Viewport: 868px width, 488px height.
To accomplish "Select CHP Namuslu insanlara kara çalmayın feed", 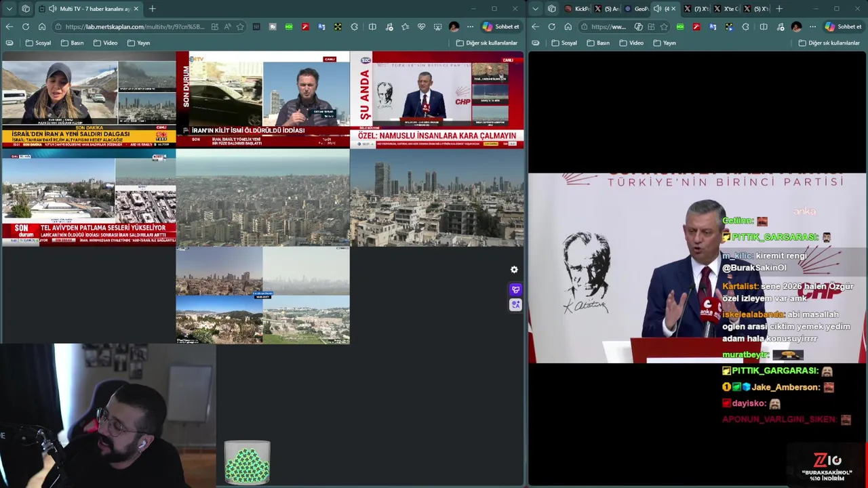I will (437, 100).
